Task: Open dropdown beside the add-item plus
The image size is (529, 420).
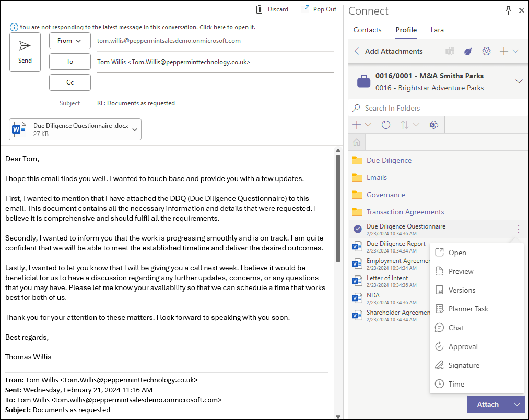Action: tap(368, 125)
